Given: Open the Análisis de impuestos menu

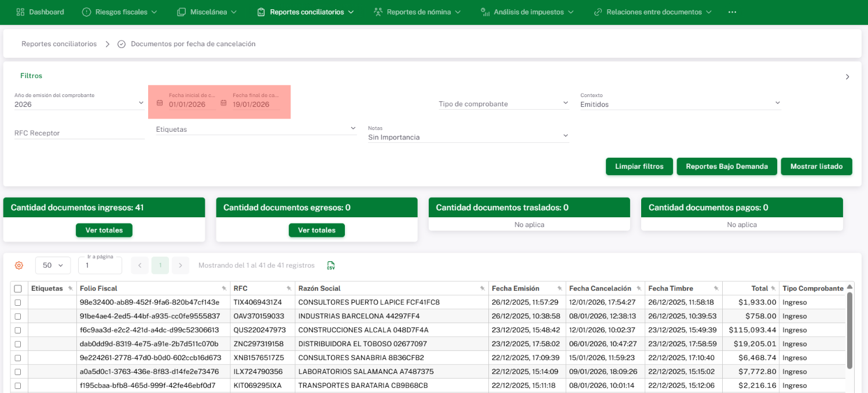Looking at the screenshot, I should [527, 12].
